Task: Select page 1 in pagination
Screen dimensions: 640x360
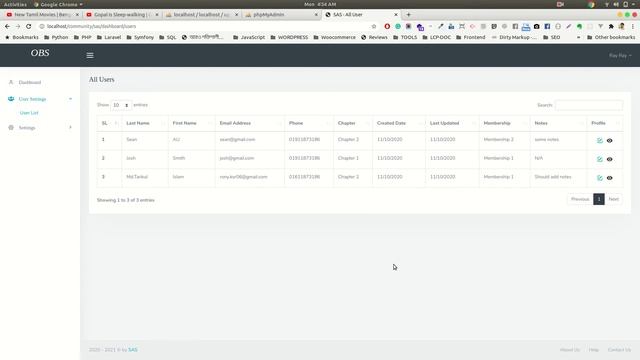Action: click(x=599, y=199)
